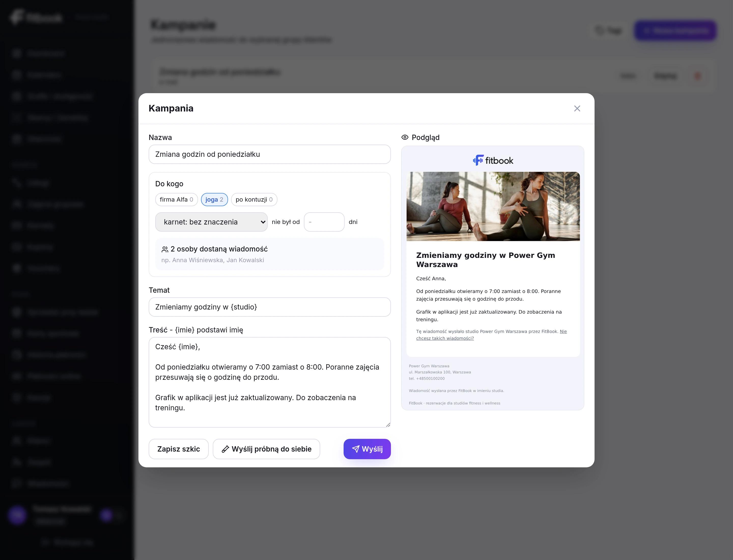
Task: Click 'np. Anna Wiśniewska, Jan Kowalski' text
Action: 213,260
